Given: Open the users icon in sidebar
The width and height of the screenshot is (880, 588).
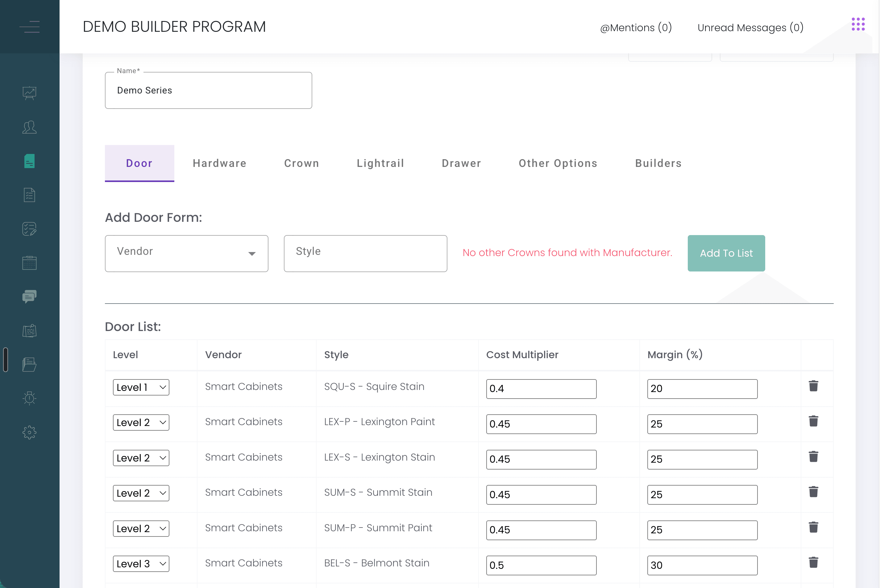Looking at the screenshot, I should pyautogui.click(x=29, y=127).
